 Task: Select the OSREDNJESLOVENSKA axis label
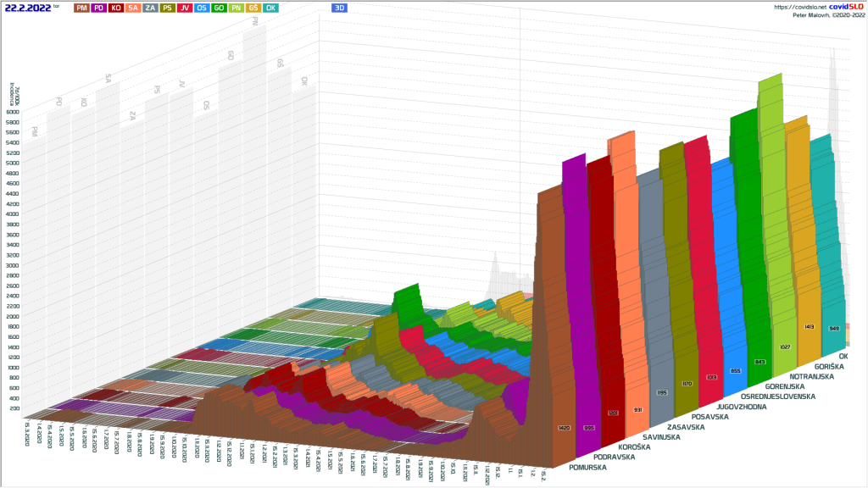point(777,396)
